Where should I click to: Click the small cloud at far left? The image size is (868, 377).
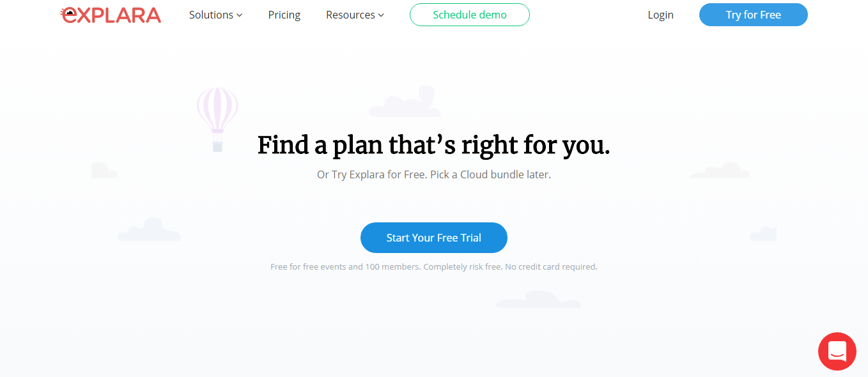point(104,170)
